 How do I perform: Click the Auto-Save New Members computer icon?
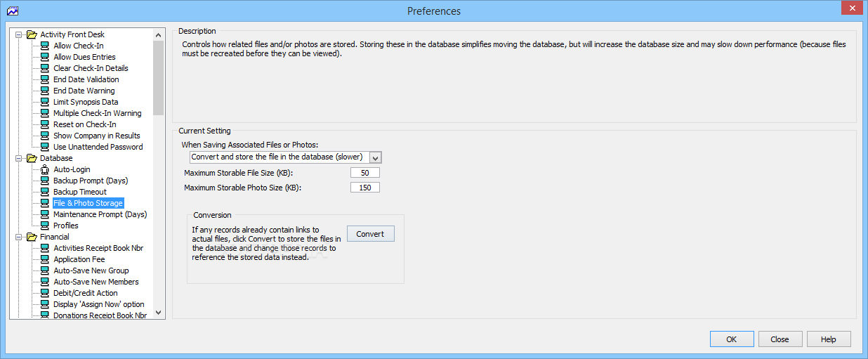(x=44, y=282)
